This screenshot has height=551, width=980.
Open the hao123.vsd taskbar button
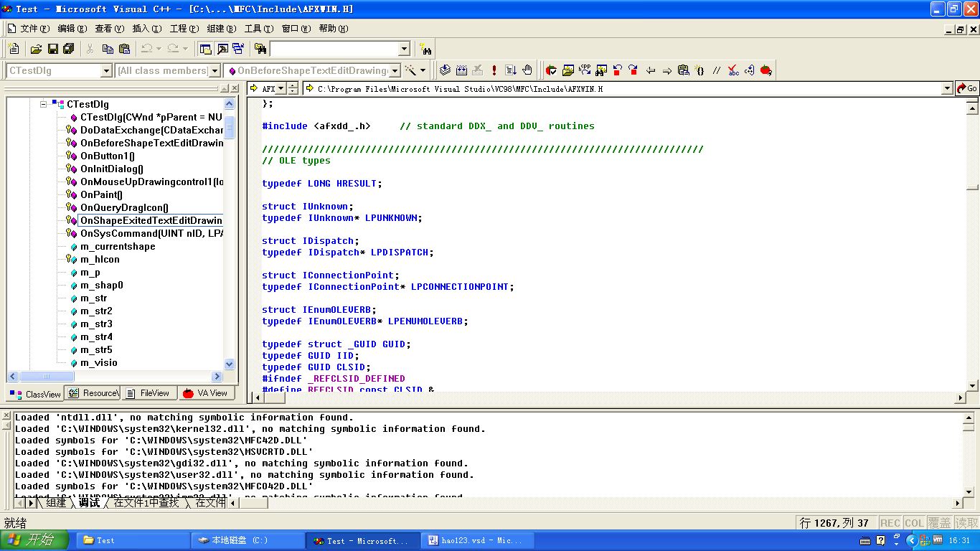(476, 540)
